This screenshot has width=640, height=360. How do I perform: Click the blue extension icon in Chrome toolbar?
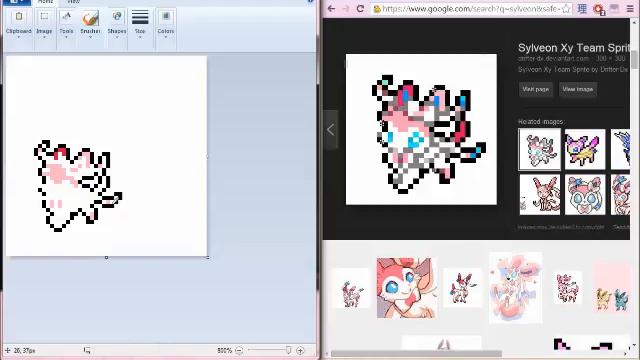[582, 9]
